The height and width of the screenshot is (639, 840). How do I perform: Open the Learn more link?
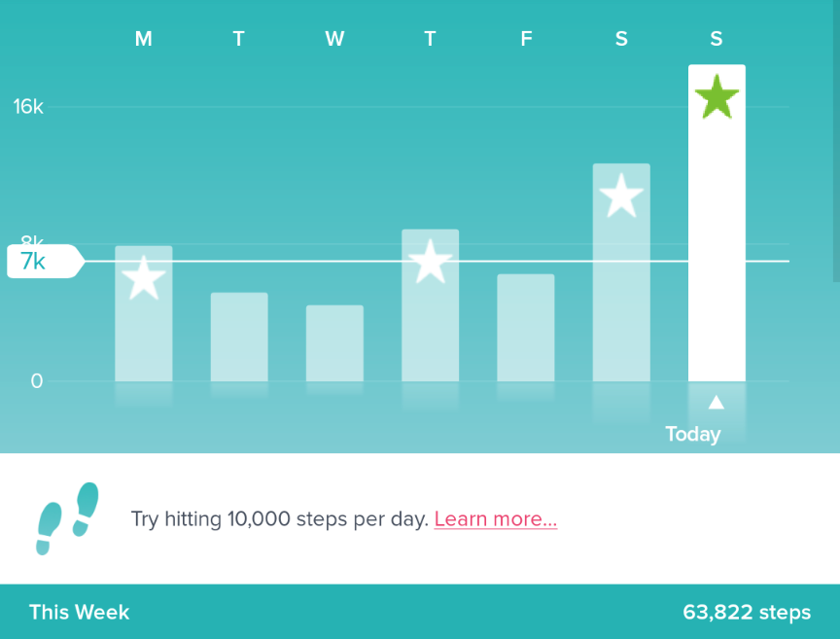point(496,519)
